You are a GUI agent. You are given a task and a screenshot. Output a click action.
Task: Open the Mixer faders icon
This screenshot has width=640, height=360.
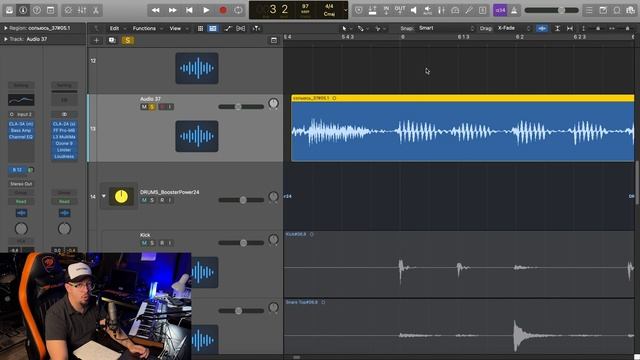82,10
